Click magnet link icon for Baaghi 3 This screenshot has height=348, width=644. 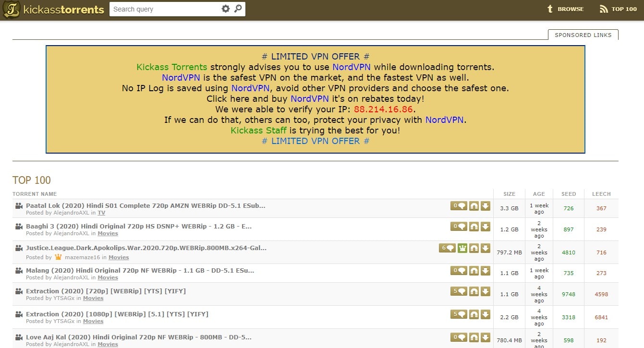[x=474, y=227]
